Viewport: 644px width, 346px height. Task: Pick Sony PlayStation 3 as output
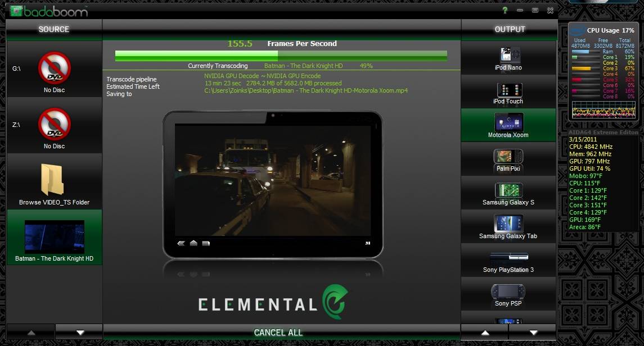click(x=508, y=260)
